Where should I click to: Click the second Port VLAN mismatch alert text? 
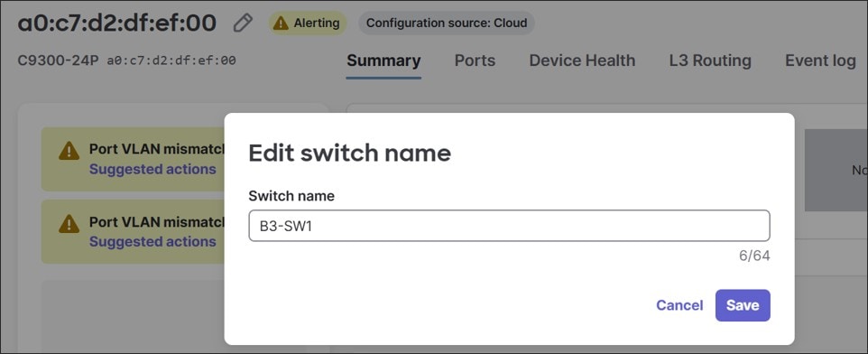[x=157, y=221]
